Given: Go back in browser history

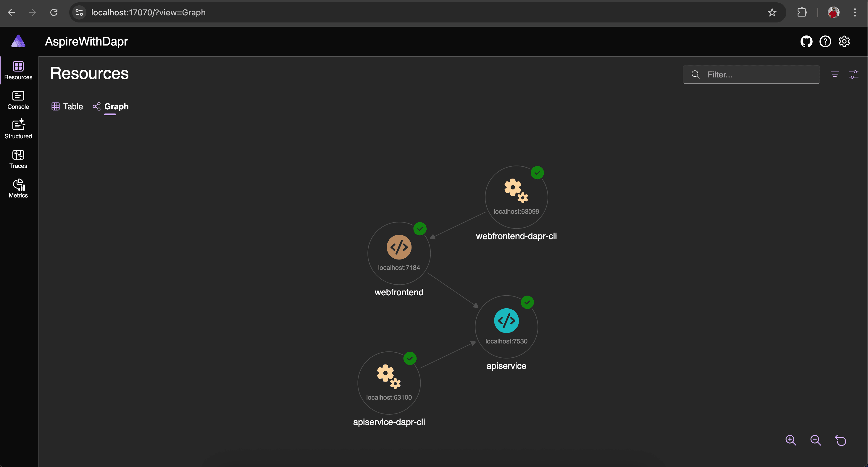Looking at the screenshot, I should 12,12.
